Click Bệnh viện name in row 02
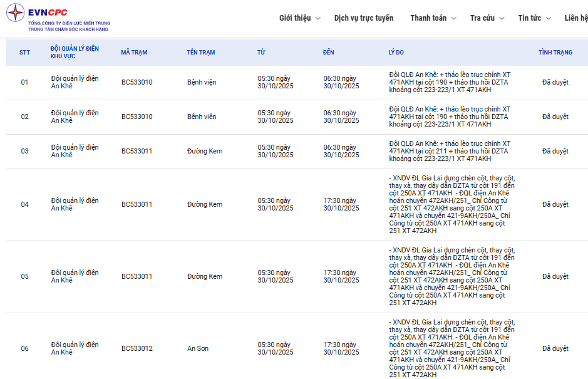The height and width of the screenshot is (379, 588). coord(202,117)
